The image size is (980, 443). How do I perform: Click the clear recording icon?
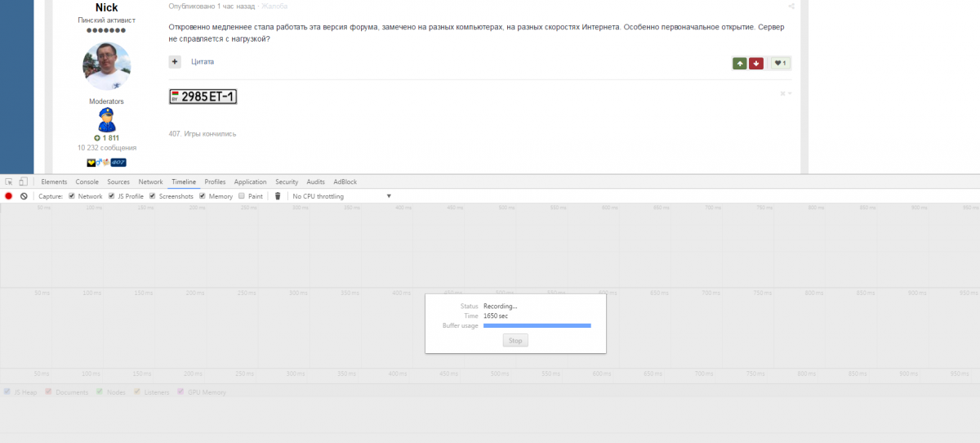tap(24, 196)
